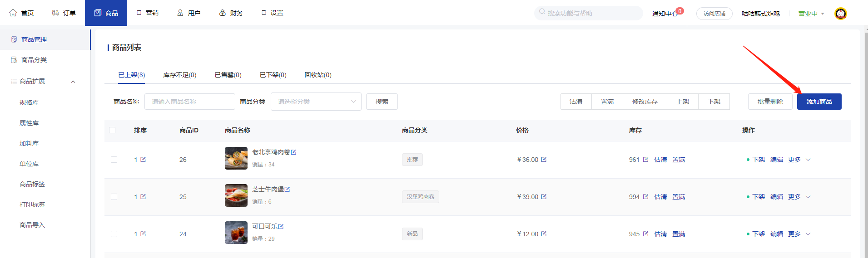Switch to the 库存不足(0) tab
This screenshot has width=868, height=258.
pos(180,75)
